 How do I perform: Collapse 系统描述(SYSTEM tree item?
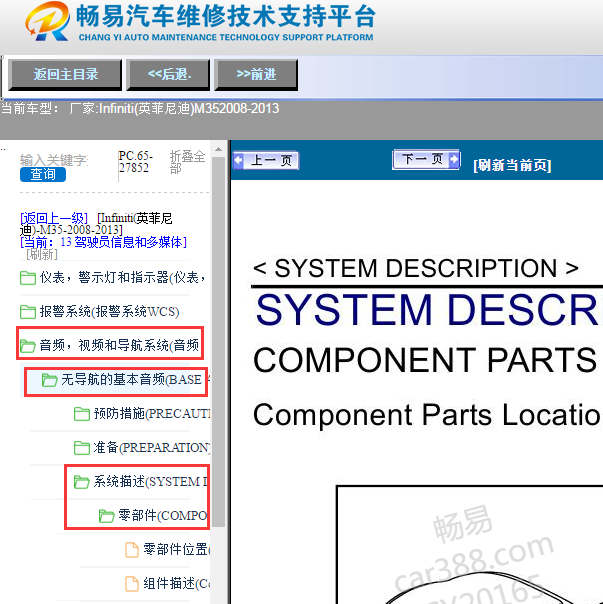point(151,482)
